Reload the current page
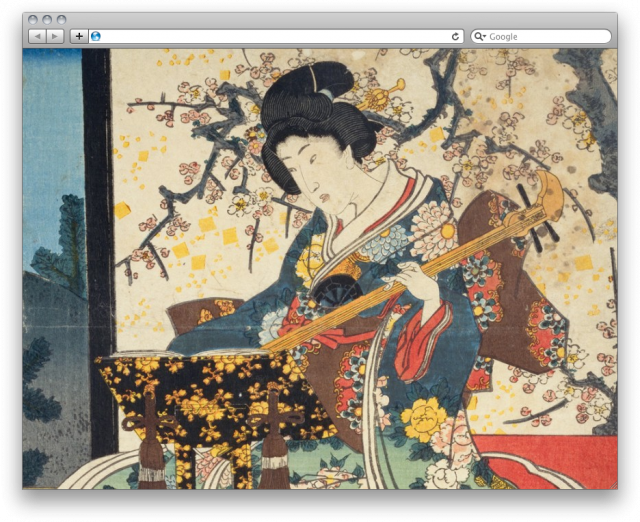This screenshot has width=640, height=522. pyautogui.click(x=456, y=36)
